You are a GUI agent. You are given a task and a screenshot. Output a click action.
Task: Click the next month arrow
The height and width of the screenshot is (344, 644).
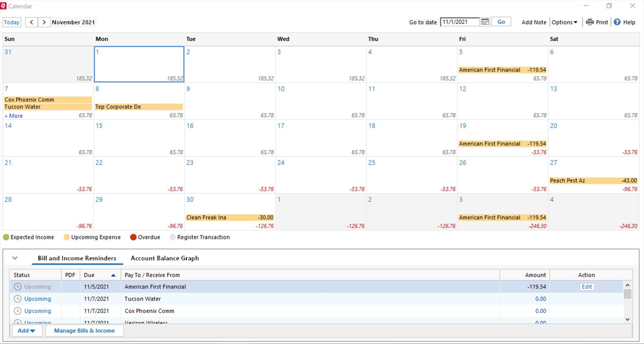(x=44, y=22)
